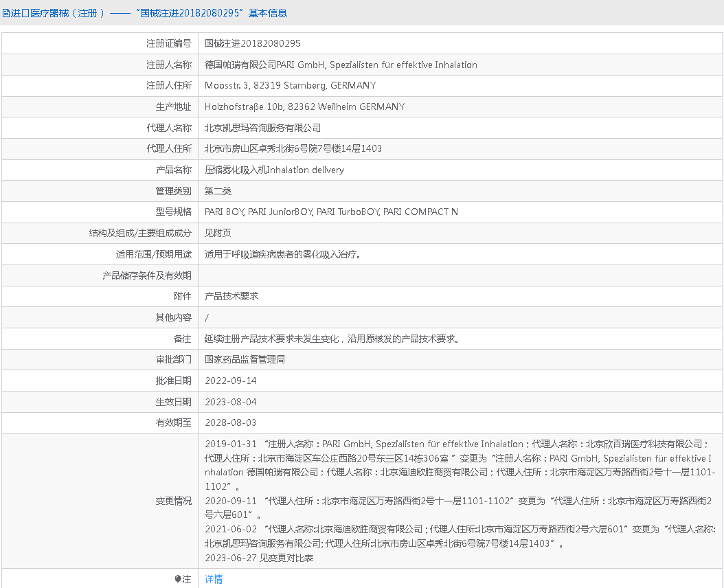
Task: Click the 变更情况 field label
Action: [174, 501]
